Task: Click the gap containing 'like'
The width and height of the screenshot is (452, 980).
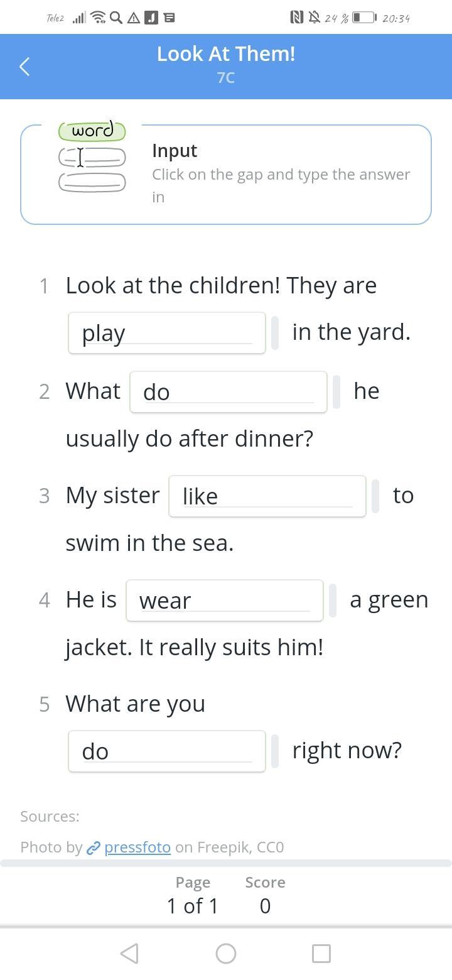Action: (x=267, y=496)
